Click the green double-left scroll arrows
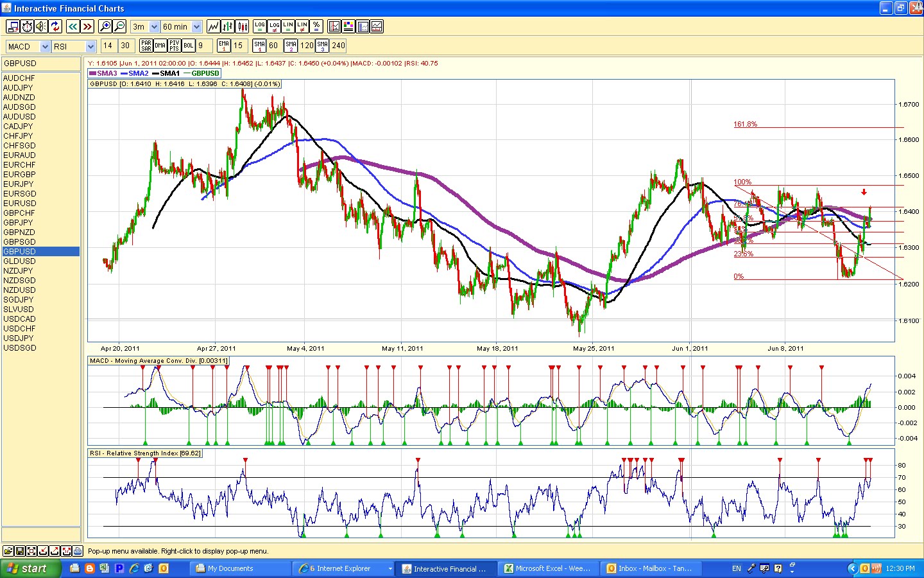The width and height of the screenshot is (924, 578). pyautogui.click(x=73, y=26)
